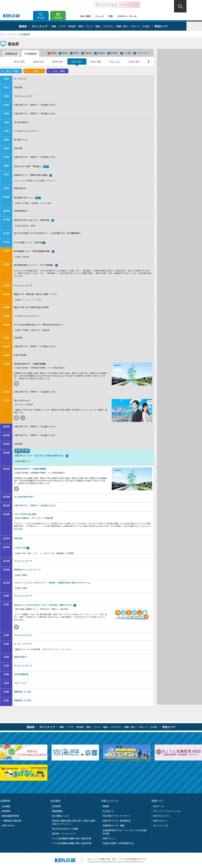Open 採用情報 footer link
This screenshot has width=202, height=868.
[x=6, y=811]
